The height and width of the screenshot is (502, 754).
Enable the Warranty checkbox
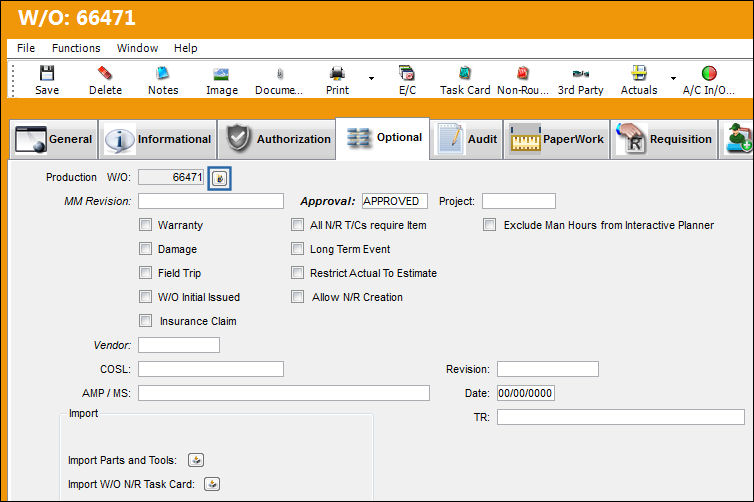pos(145,225)
